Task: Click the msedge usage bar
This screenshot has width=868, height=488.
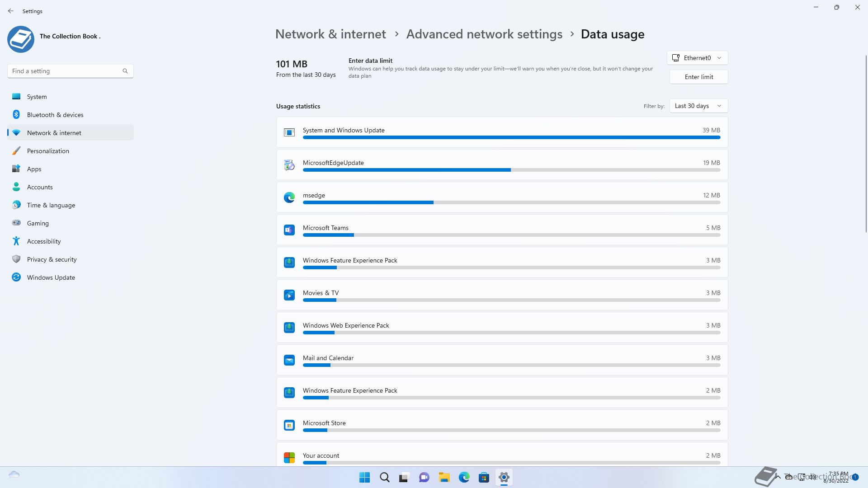Action: coord(511,202)
